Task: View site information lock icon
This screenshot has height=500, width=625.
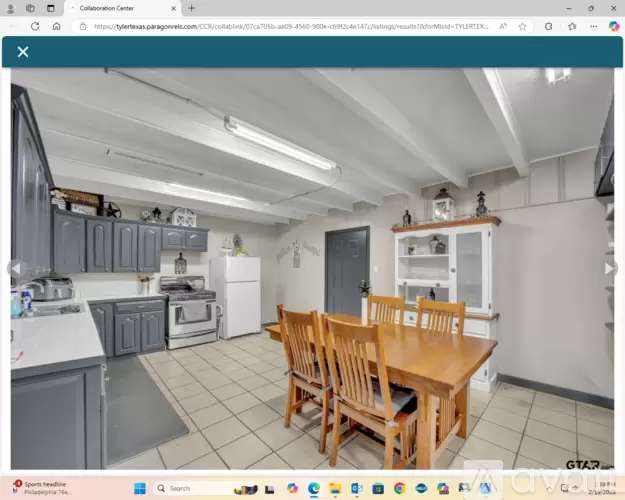Action: point(83,27)
